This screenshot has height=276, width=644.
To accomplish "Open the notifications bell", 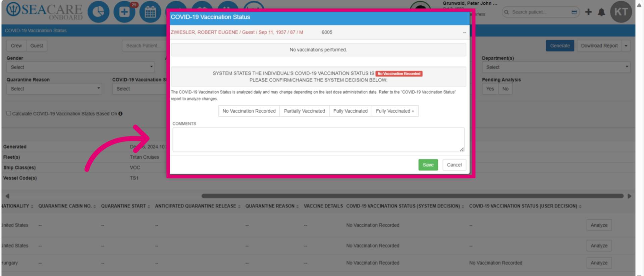I will click(x=601, y=12).
